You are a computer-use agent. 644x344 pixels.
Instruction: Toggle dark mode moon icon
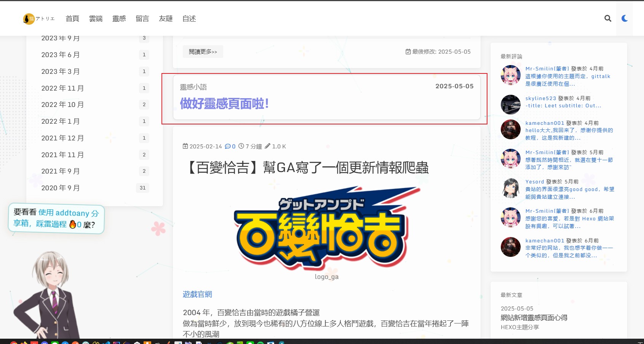[x=625, y=18]
